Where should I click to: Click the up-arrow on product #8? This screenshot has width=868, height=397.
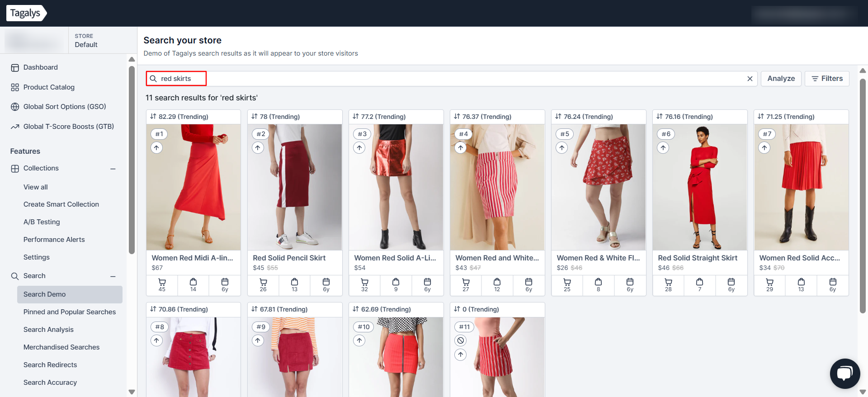(x=156, y=340)
